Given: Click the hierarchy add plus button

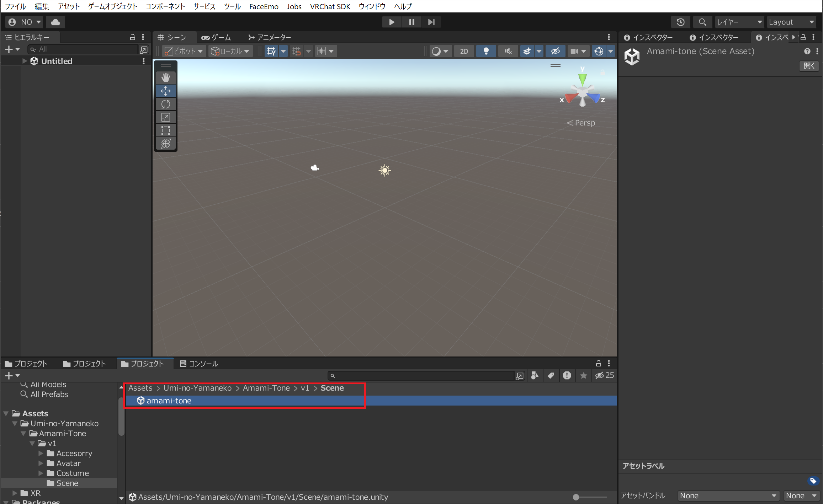Looking at the screenshot, I should [x=12, y=49].
